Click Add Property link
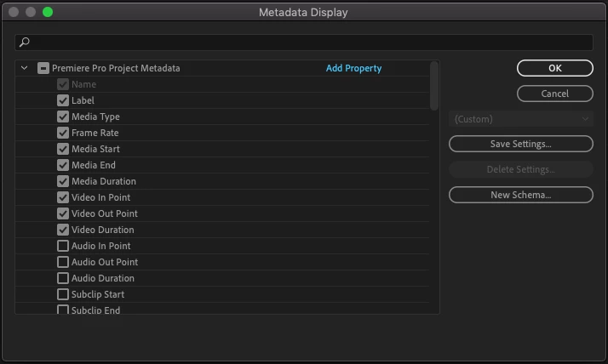Viewport: 608px width, 364px height. (x=353, y=68)
